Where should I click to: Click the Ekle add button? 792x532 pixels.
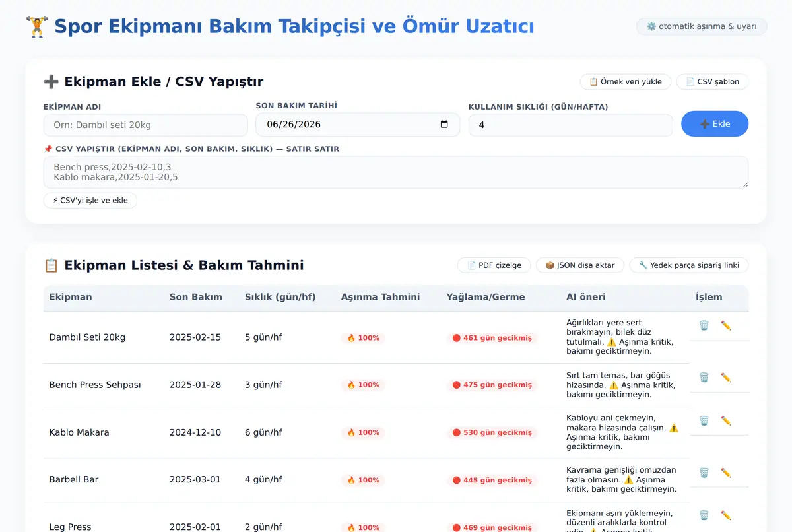[x=715, y=124]
